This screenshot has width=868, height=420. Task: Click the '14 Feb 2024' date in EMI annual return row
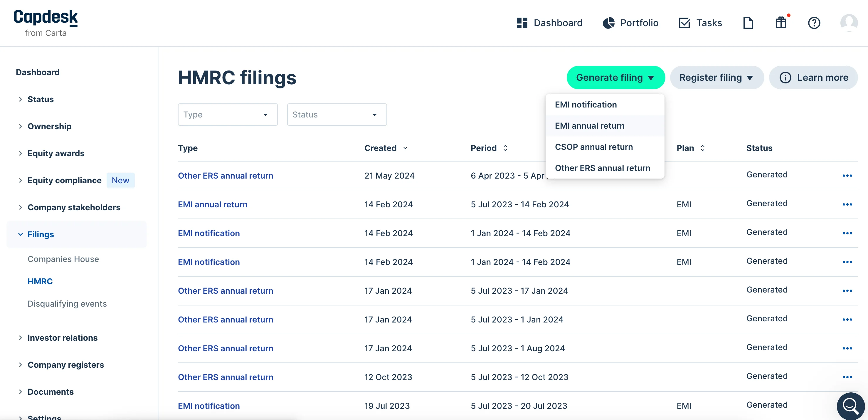388,204
